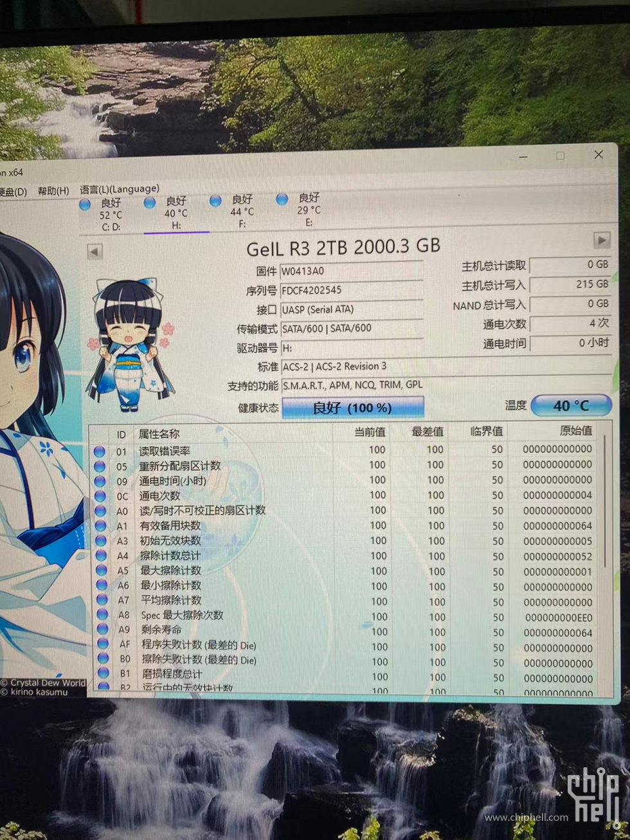The width and height of the screenshot is (630, 840).
Task: Click the status circle for attribute A0
Action: pyautogui.click(x=100, y=511)
